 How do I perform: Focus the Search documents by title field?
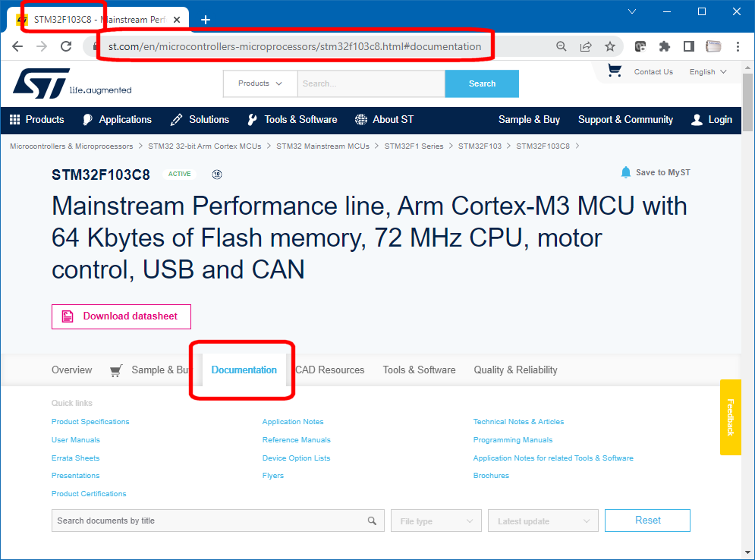point(218,521)
